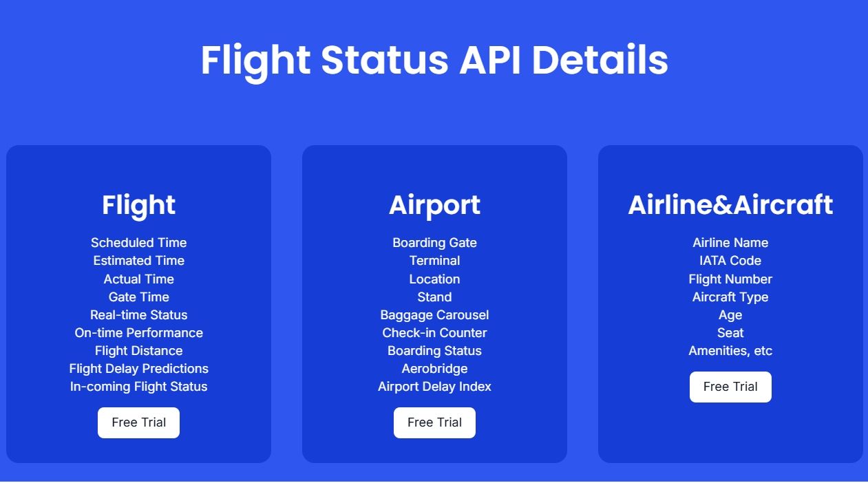
Task: Click the Flight Status API Details title
Action: [434, 61]
